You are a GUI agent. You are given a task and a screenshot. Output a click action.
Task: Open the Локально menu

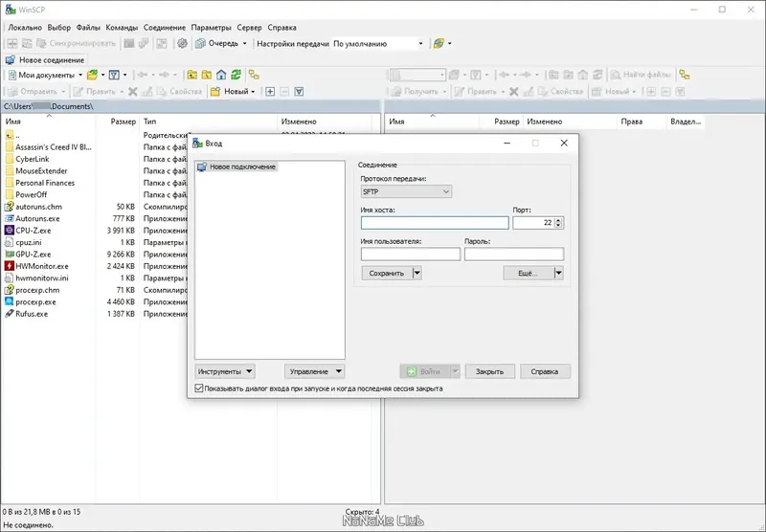click(x=25, y=28)
